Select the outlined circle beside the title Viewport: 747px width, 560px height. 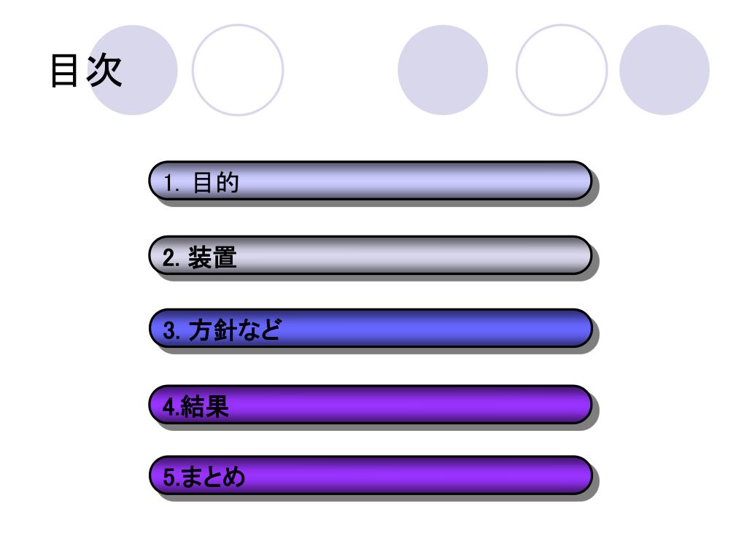[x=238, y=70]
